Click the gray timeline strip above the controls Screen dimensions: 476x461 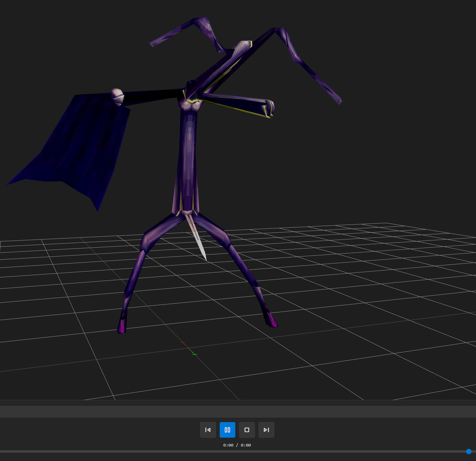pos(238,412)
